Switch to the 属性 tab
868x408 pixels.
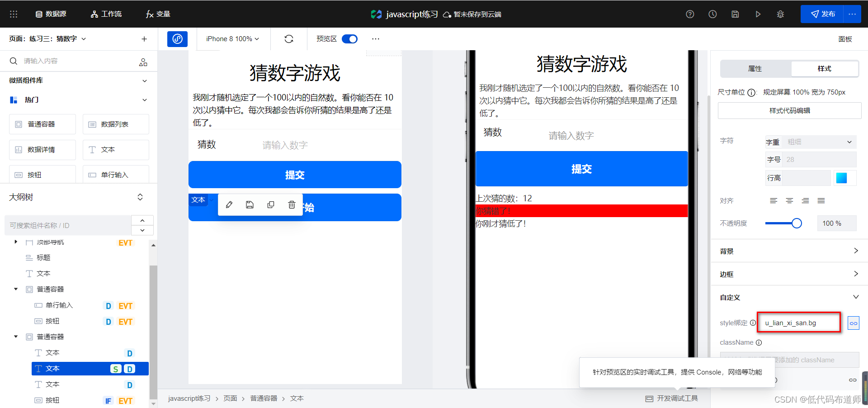pyautogui.click(x=755, y=69)
